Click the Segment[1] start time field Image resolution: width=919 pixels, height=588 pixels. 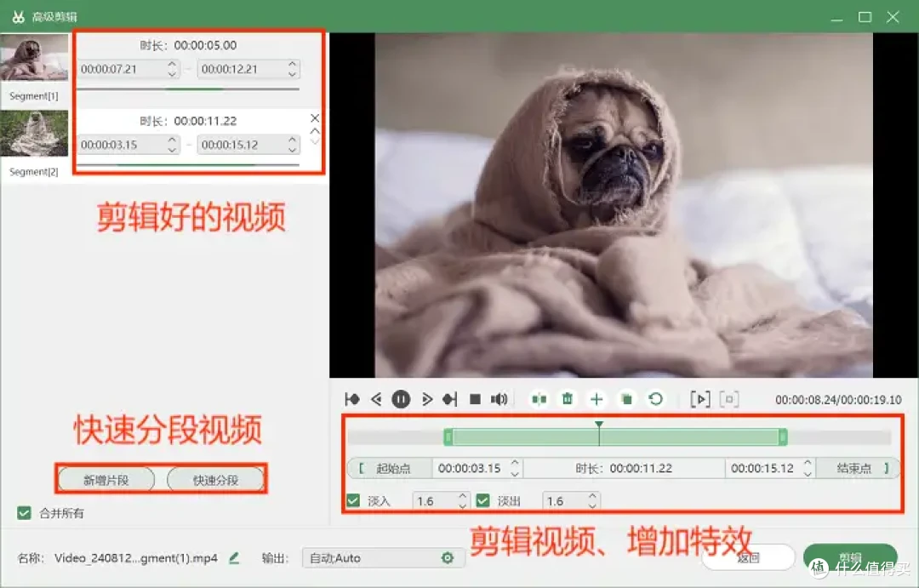[128, 69]
